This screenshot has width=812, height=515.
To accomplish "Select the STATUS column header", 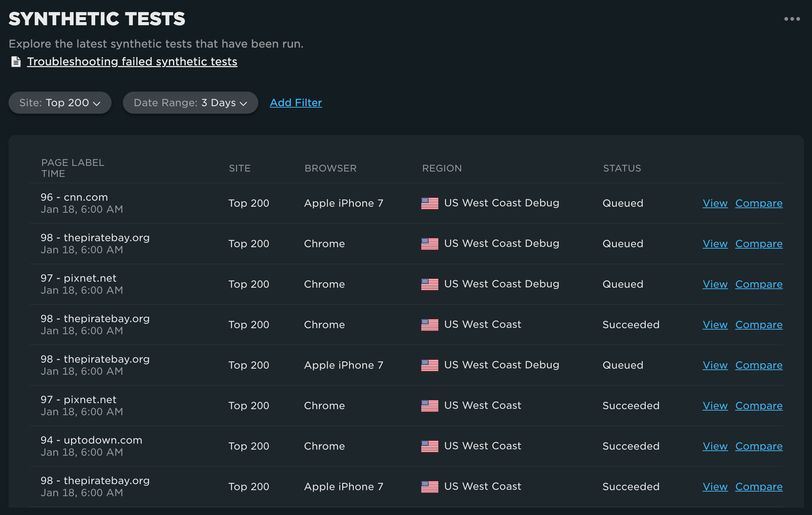I will [622, 168].
